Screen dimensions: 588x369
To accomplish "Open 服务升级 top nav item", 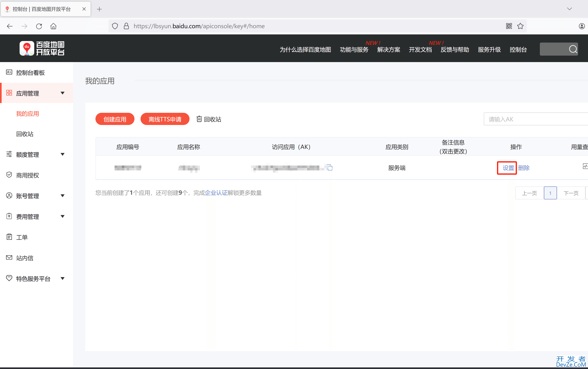I will 489,49.
